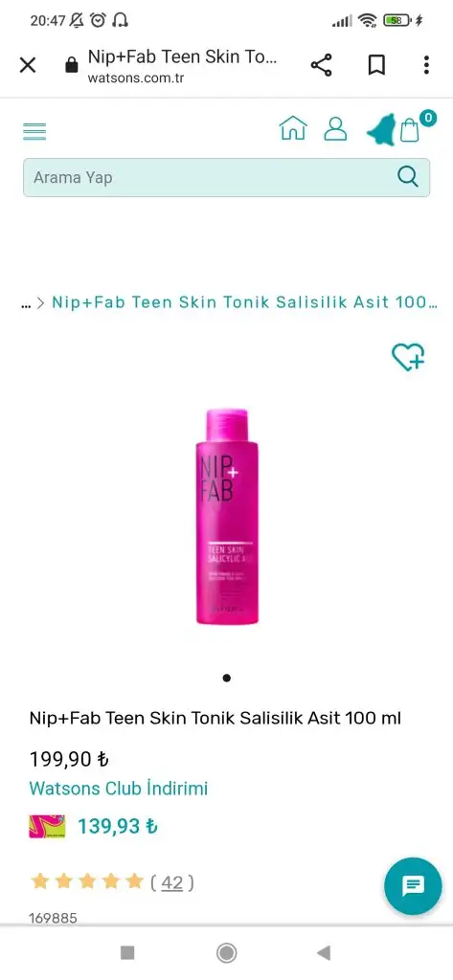Add product to favorites with heart icon
This screenshot has height=980, width=453.
[x=408, y=357]
